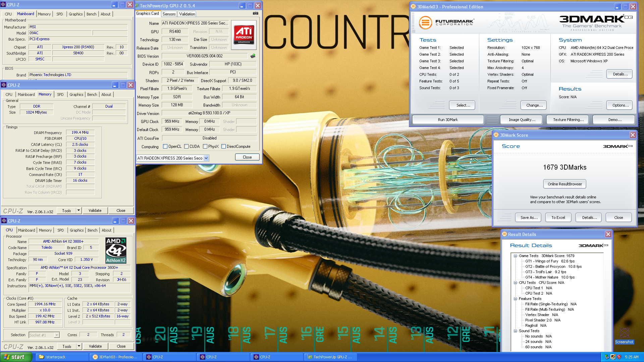The width and height of the screenshot is (644, 362).
Task: Click the 1679 3DMarks score text
Action: tap(565, 167)
